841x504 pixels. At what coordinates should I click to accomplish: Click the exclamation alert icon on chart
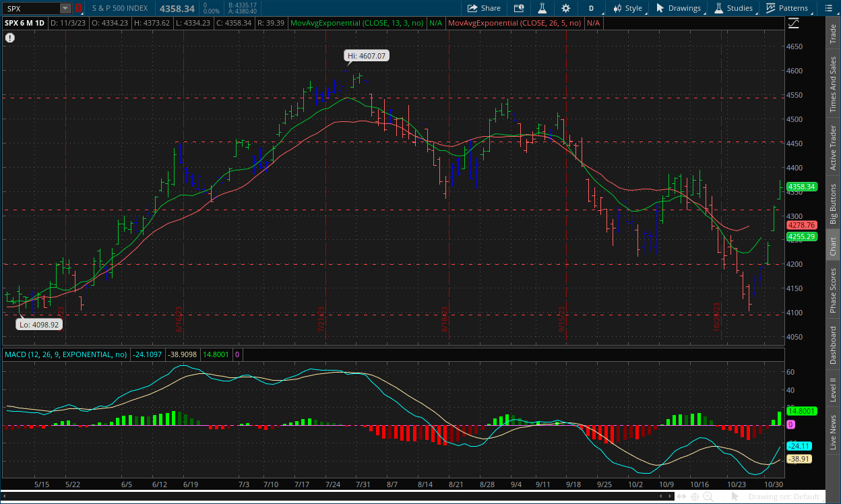click(10, 38)
